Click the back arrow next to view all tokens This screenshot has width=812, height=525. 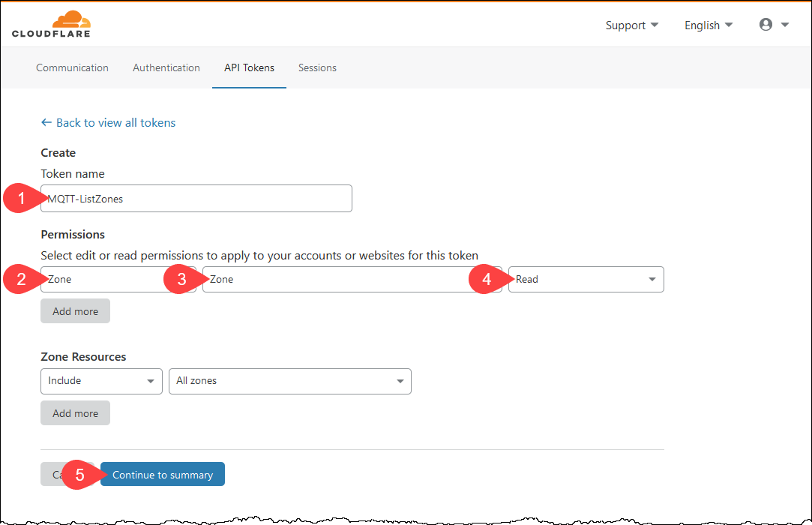[46, 122]
